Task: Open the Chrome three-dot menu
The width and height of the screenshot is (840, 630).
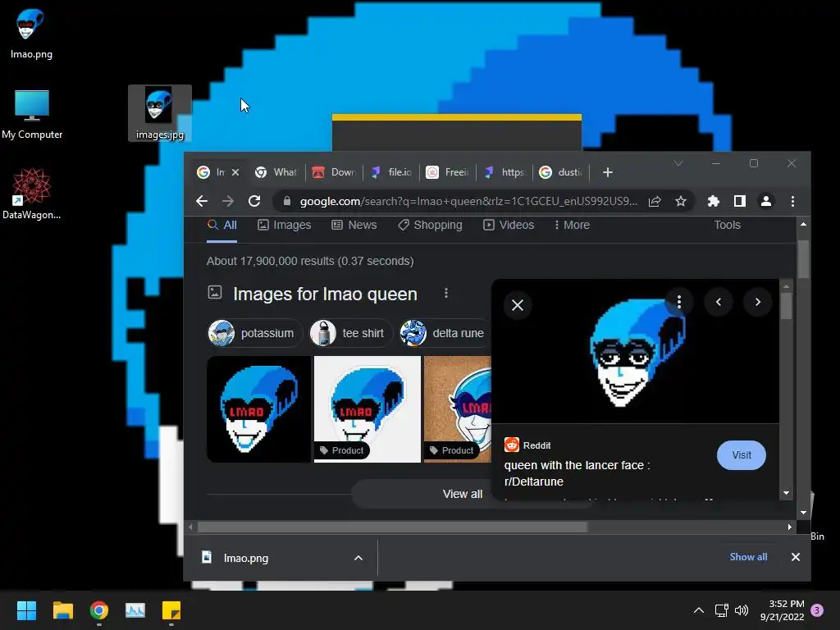Action: tap(793, 202)
